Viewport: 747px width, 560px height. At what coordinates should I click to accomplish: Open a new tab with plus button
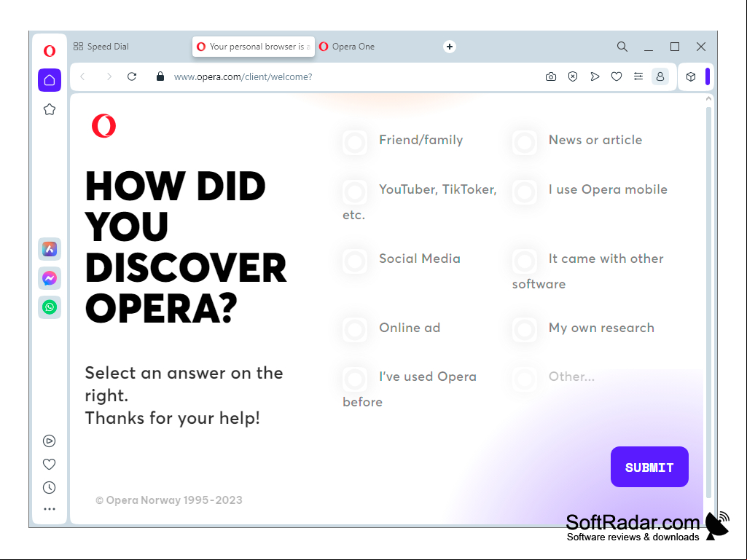[x=449, y=47]
